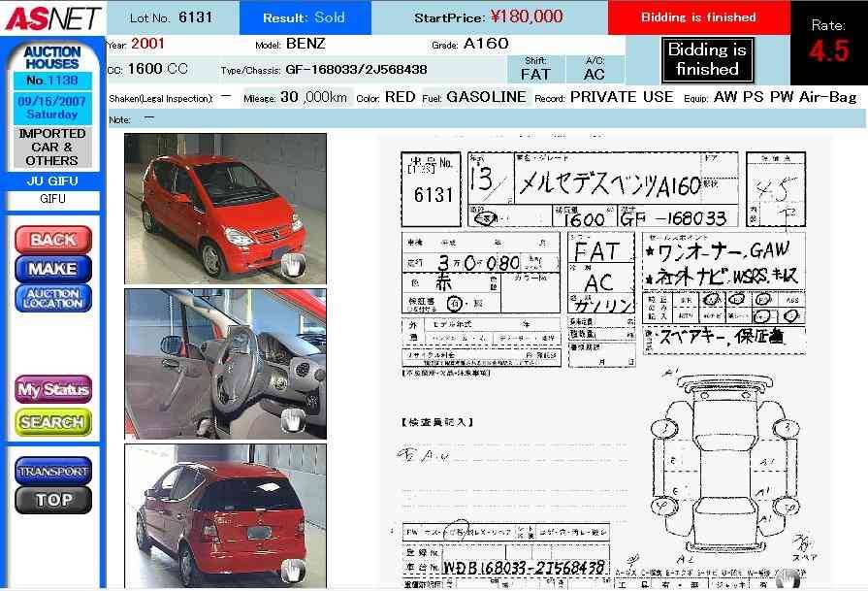Image resolution: width=868 pixels, height=591 pixels.
Task: Open the auction sheet image
Action: (x=604, y=363)
